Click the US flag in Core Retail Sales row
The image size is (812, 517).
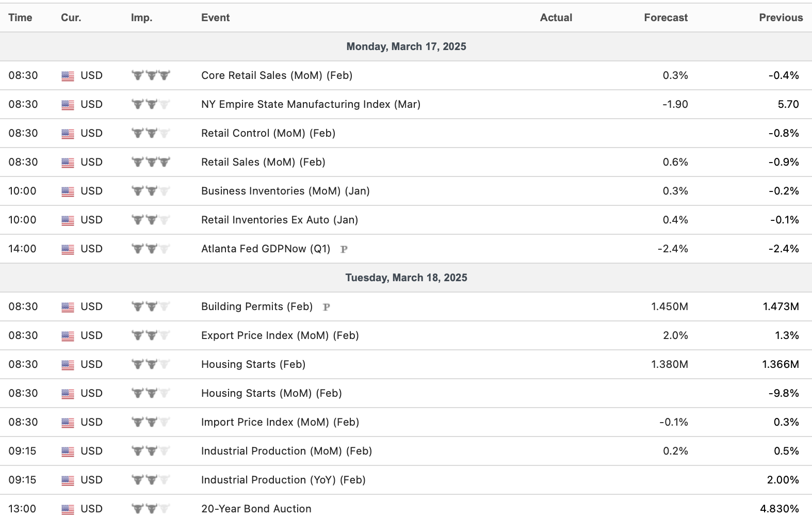pos(68,76)
